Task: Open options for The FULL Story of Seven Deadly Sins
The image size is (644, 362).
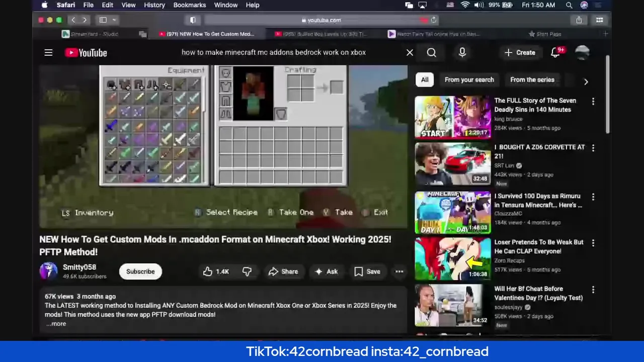Action: pyautogui.click(x=593, y=102)
